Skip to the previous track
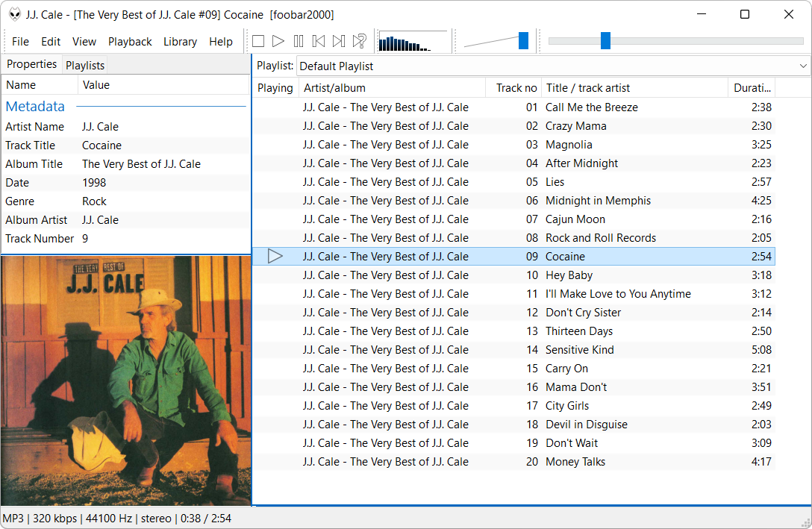This screenshot has width=812, height=529. pos(319,42)
